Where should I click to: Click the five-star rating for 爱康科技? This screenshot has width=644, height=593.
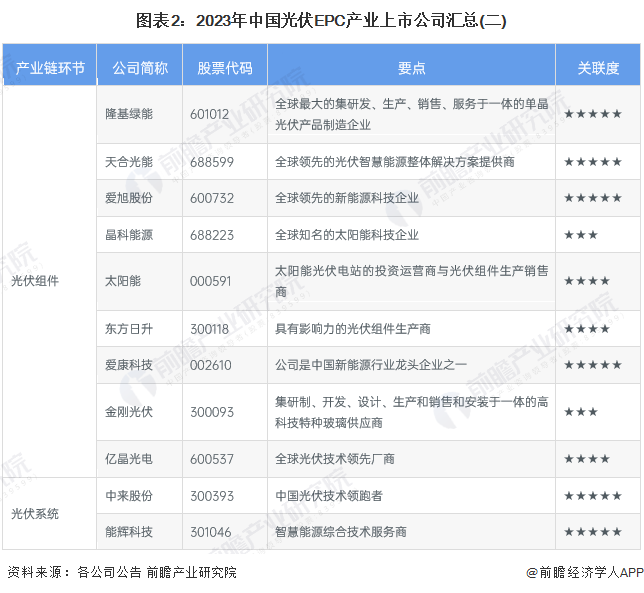[x=593, y=365]
